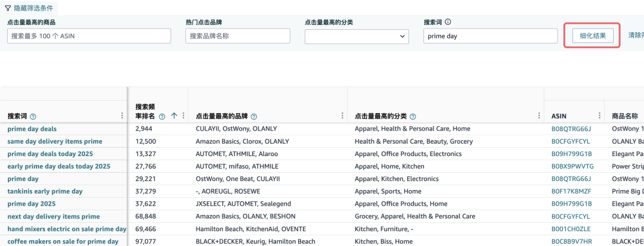This screenshot has width=644, height=246.
Task: Click the 搜索词 field containing prime day
Action: [x=490, y=36]
